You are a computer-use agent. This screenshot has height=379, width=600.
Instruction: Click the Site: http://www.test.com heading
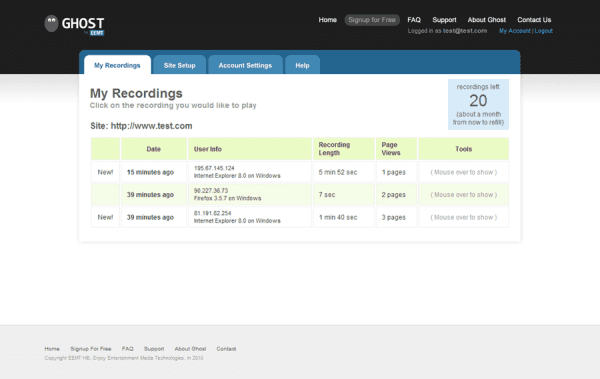(x=141, y=126)
